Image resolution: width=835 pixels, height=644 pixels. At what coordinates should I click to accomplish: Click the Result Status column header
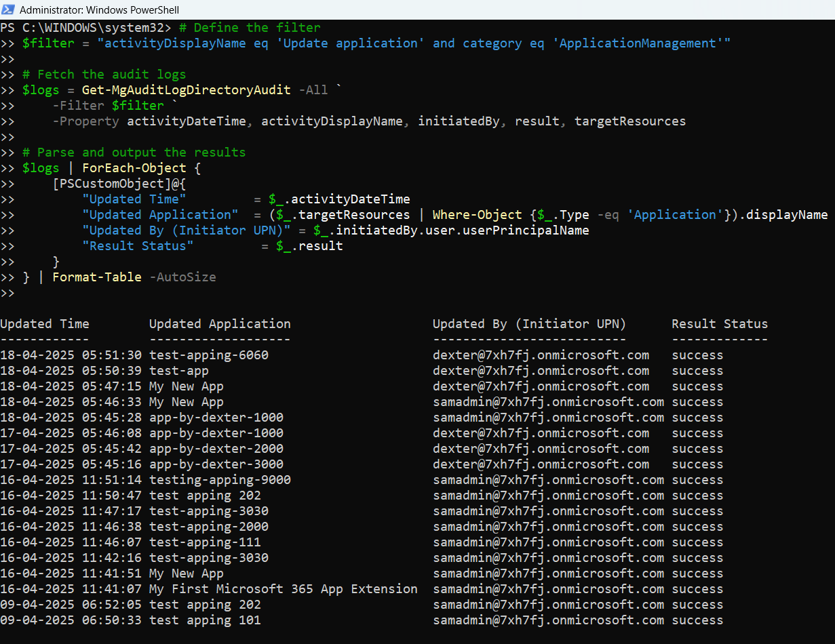coord(720,324)
